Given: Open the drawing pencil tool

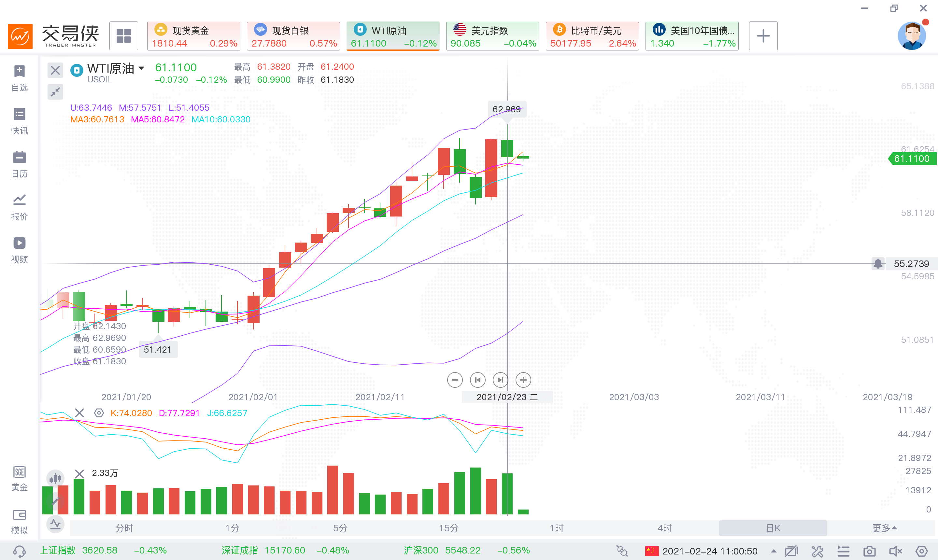Looking at the screenshot, I should pos(55,501).
